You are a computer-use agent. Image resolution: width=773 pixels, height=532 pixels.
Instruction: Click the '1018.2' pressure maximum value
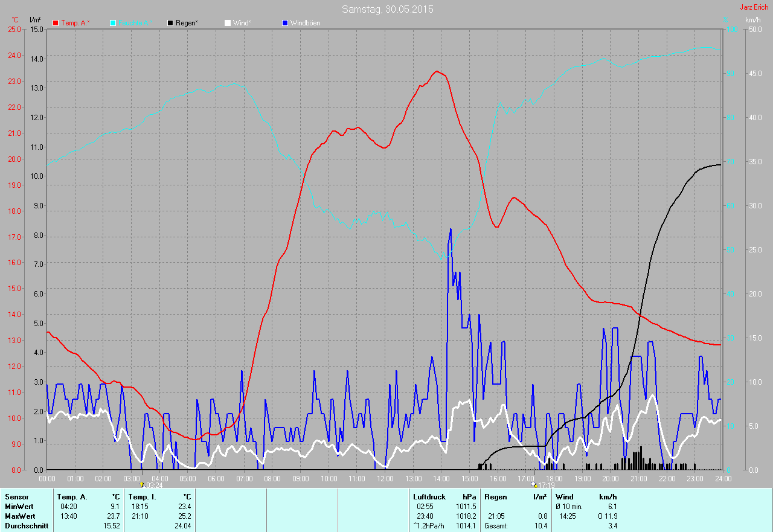[466, 516]
